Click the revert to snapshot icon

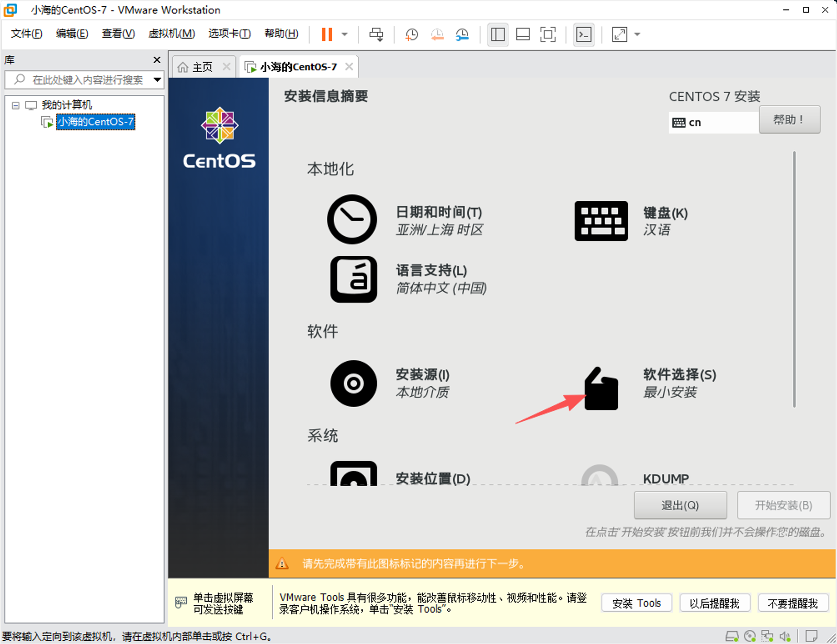click(437, 34)
